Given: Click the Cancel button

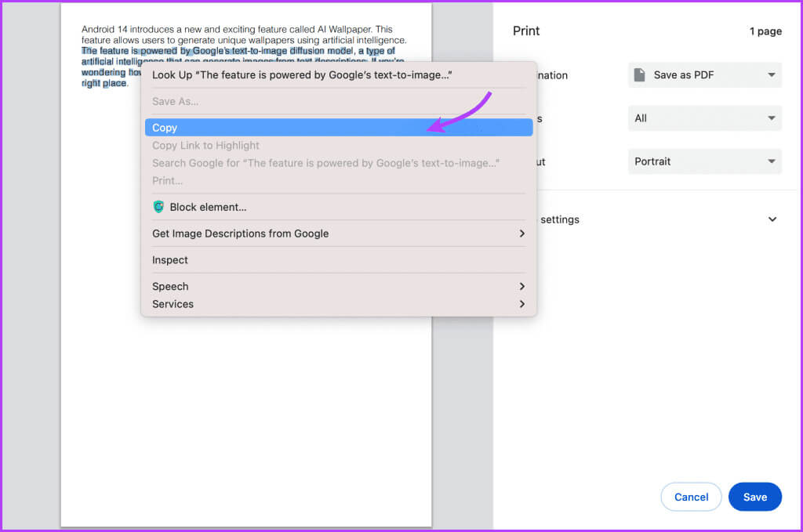Looking at the screenshot, I should [691, 497].
